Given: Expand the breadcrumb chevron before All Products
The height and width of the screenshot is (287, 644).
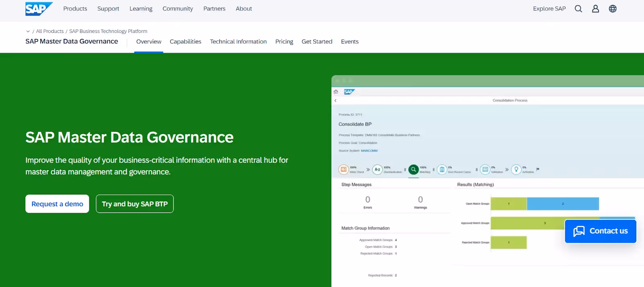Looking at the screenshot, I should [28, 31].
